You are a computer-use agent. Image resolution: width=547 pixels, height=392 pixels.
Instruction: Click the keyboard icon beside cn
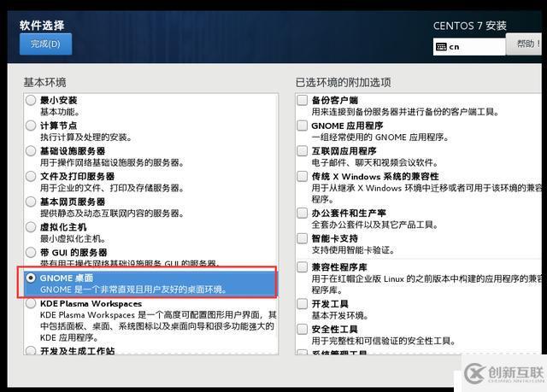pyautogui.click(x=441, y=47)
